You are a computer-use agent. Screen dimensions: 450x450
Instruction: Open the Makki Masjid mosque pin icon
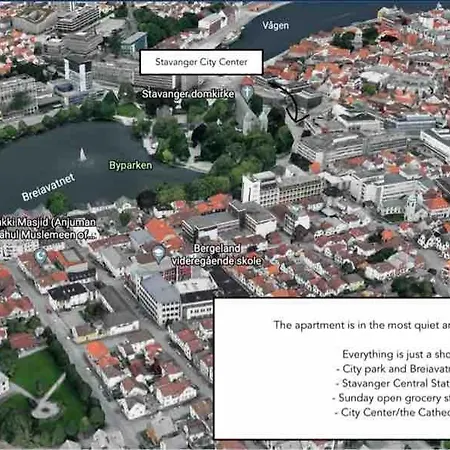click(x=41, y=256)
